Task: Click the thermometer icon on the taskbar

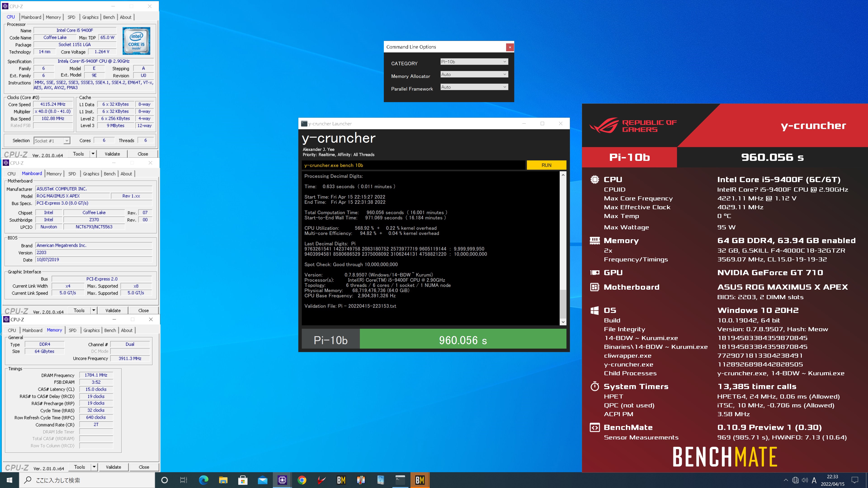Action: coord(361,480)
